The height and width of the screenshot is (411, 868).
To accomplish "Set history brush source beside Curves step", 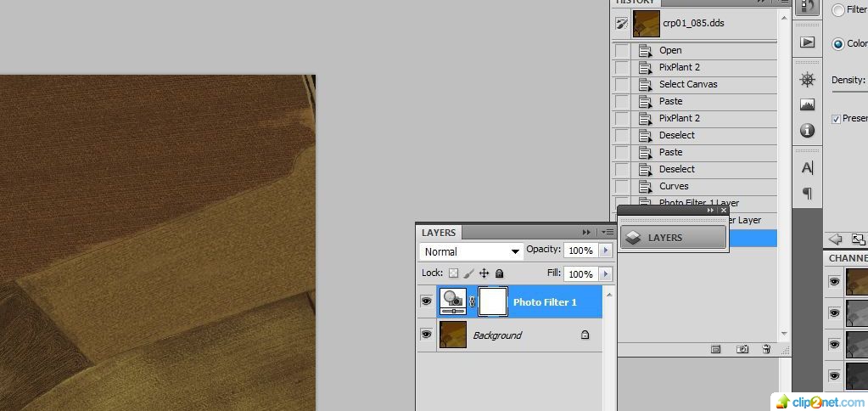I will [622, 186].
